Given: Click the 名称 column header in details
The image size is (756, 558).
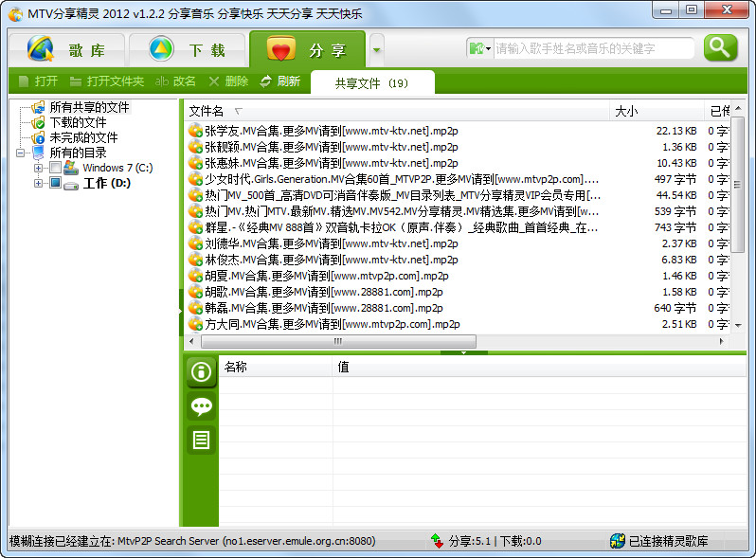Looking at the screenshot, I should tap(276, 367).
